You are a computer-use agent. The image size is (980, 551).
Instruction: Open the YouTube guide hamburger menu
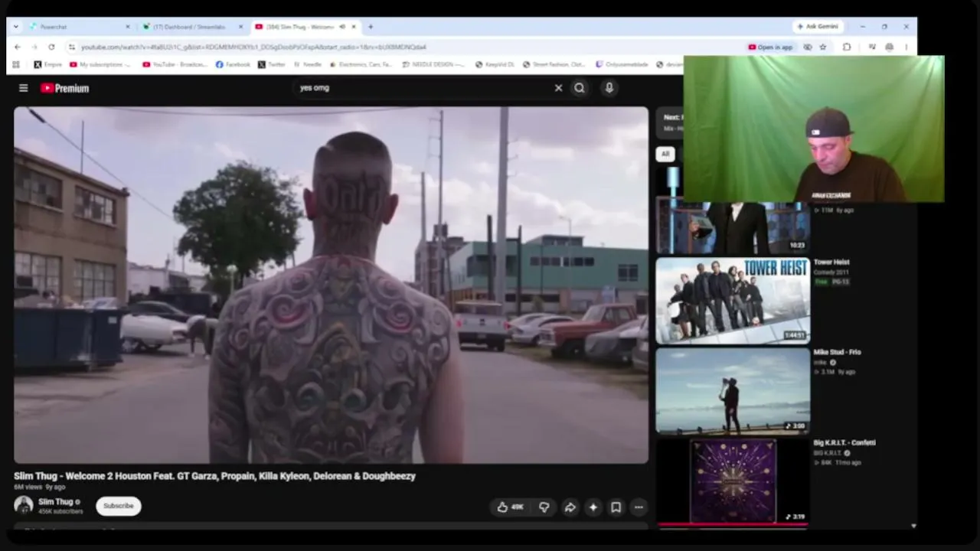click(x=24, y=88)
